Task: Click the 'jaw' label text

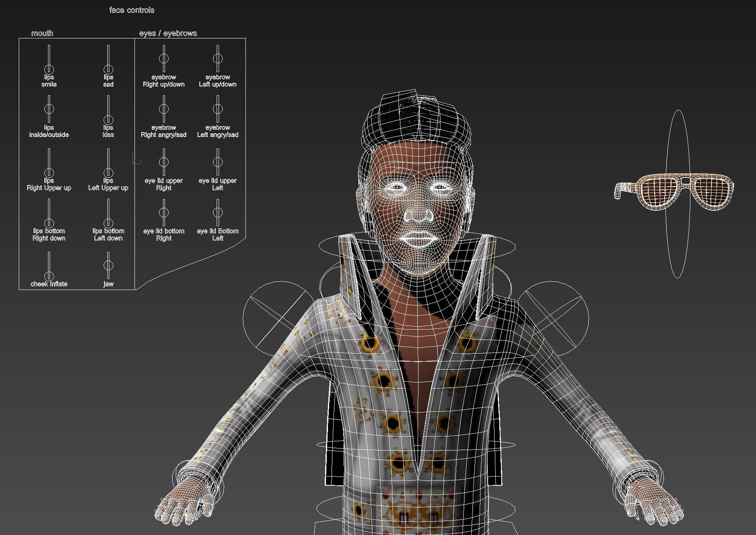Action: [x=108, y=284]
